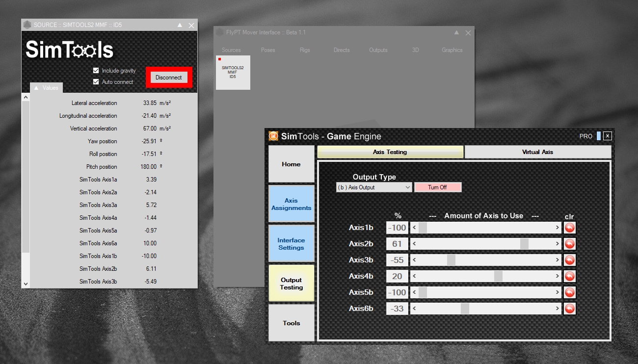Click left arrow of Axis4b slider
This screenshot has width=638, height=364.
[414, 276]
